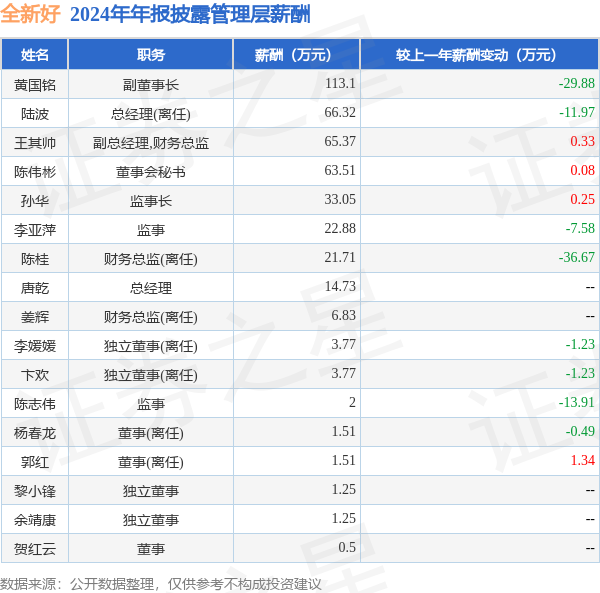
Task: Click salary value 22.88
Action: pyautogui.click(x=340, y=229)
